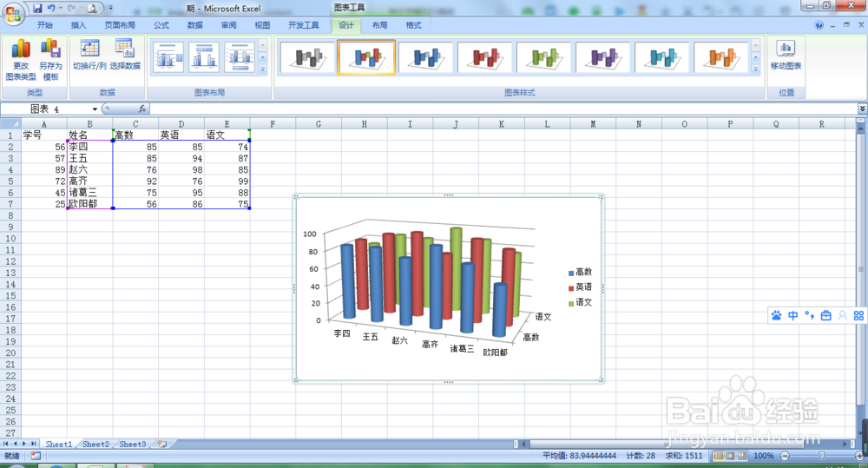Open the 插入 (Insert) tab
Image resolution: width=868 pixels, height=468 pixels.
[79, 25]
